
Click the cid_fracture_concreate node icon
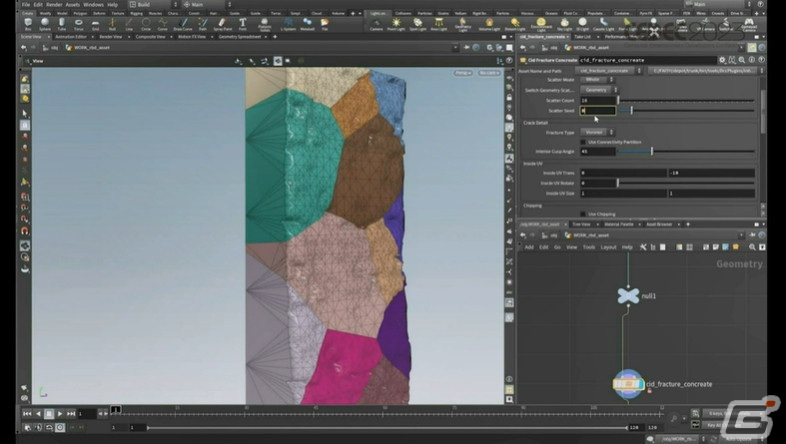tap(628, 384)
